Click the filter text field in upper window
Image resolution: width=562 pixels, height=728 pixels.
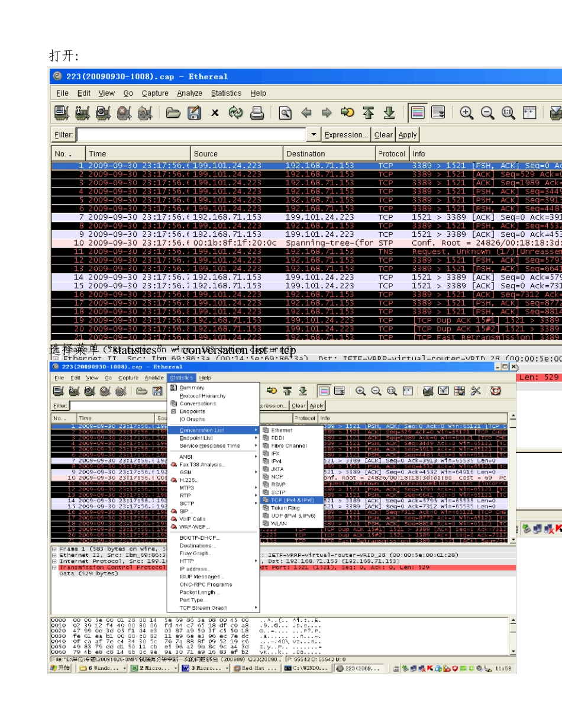(x=192, y=135)
